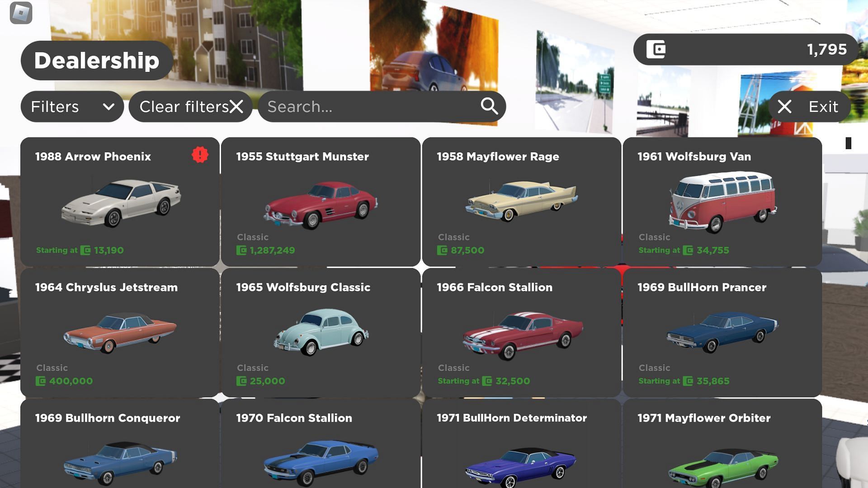Viewport: 868px width, 488px height.
Task: Click the Dealership heading label
Action: 97,61
